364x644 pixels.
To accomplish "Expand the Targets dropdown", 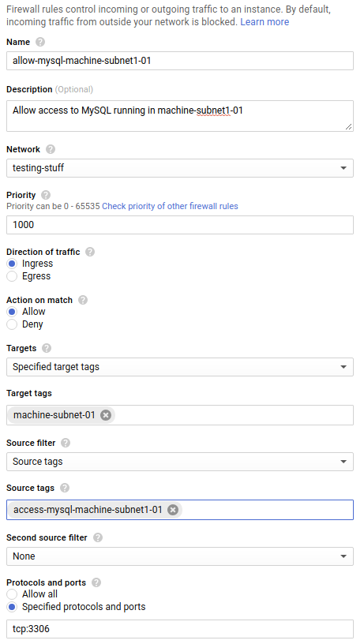I will (x=180, y=367).
